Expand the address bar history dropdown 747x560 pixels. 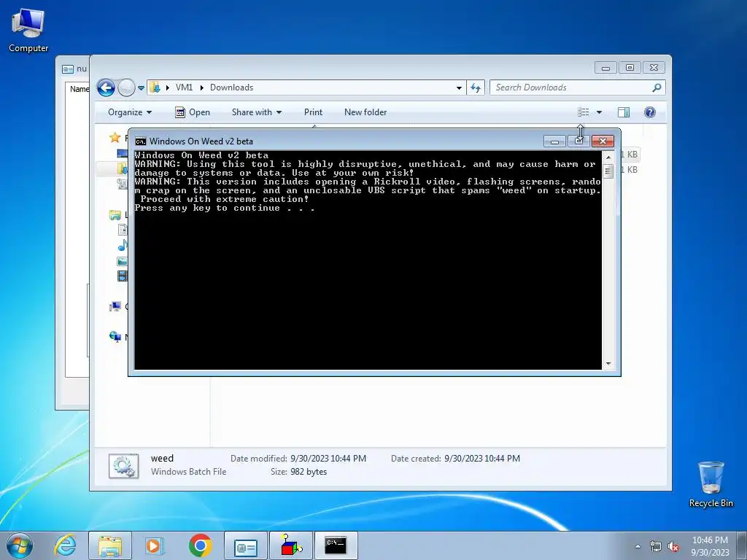click(x=459, y=88)
